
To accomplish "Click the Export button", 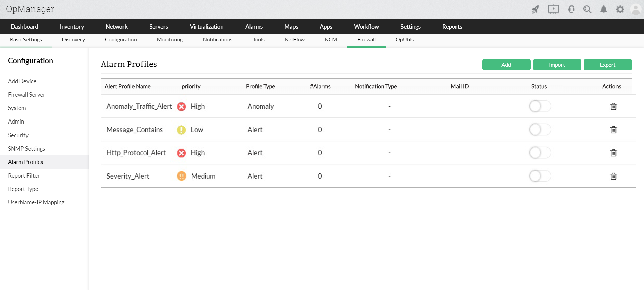I will (607, 65).
